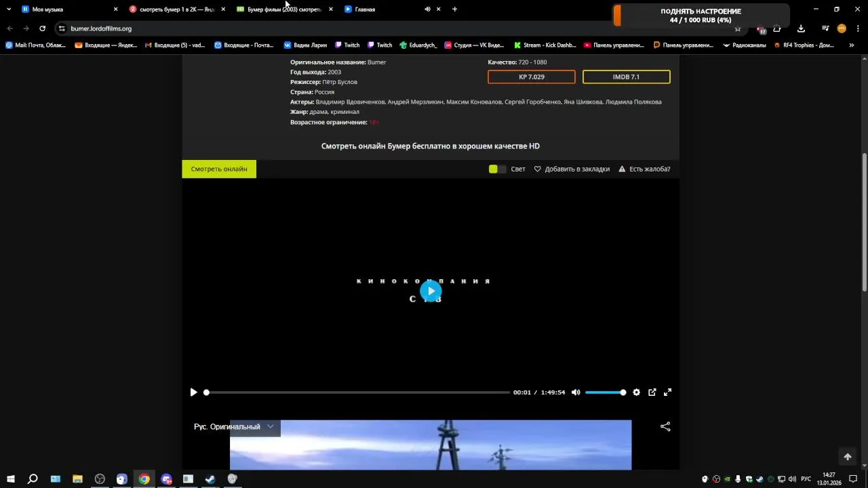Click the page vertical scrollbar
The height and width of the screenshot is (488, 868).
point(864,224)
